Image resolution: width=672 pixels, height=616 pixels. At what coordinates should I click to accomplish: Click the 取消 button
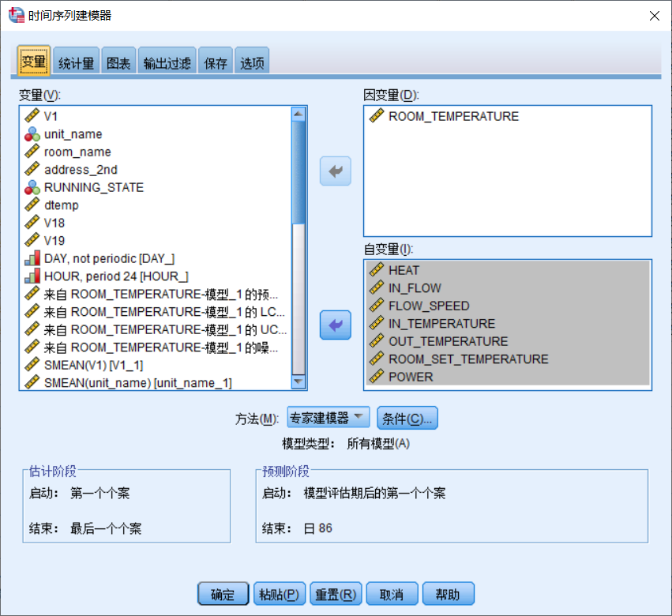392,594
